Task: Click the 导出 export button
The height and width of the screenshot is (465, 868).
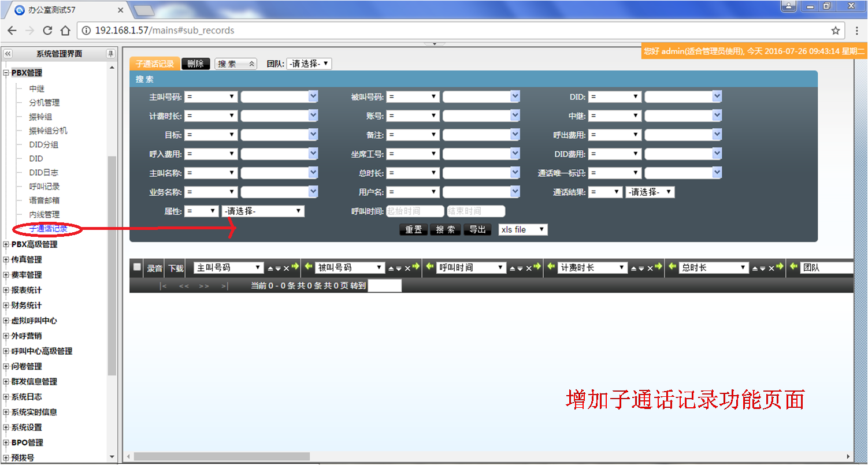Action: [477, 229]
